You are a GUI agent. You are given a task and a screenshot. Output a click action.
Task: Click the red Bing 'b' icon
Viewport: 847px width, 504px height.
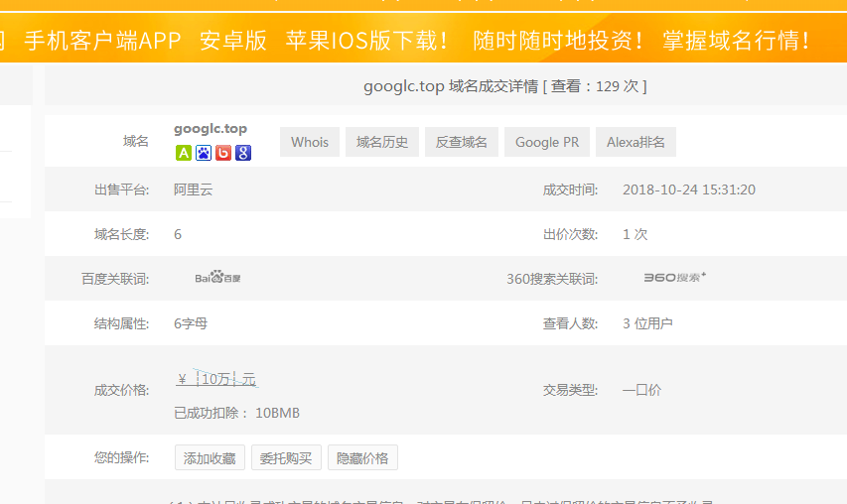point(223,153)
